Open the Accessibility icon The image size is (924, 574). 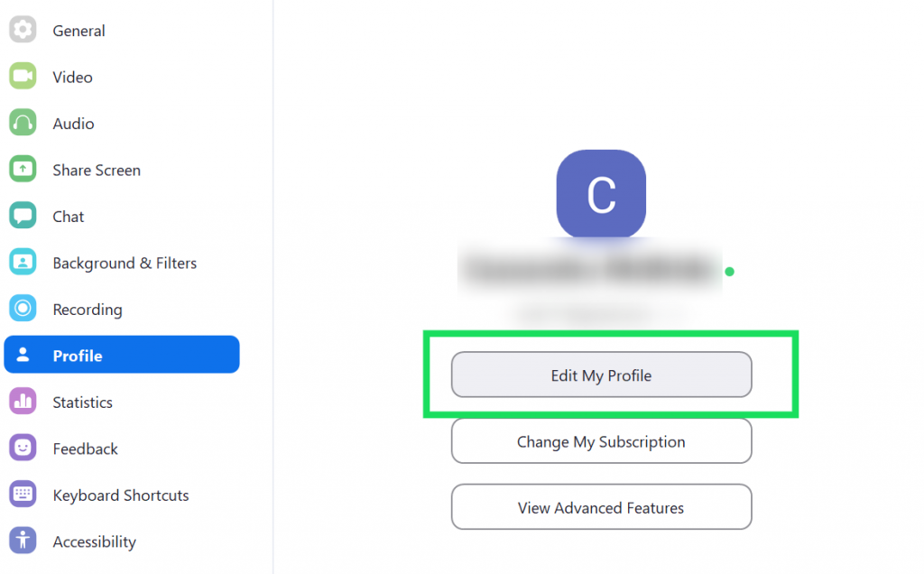(x=22, y=542)
